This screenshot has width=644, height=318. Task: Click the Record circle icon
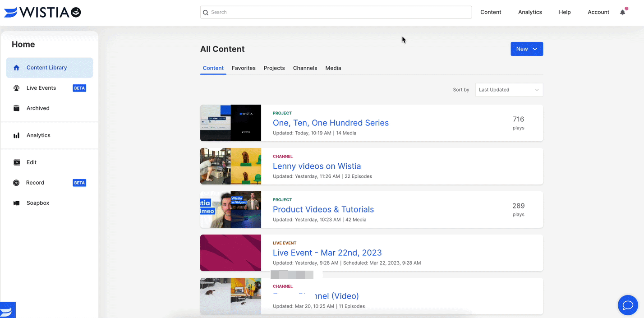click(16, 183)
